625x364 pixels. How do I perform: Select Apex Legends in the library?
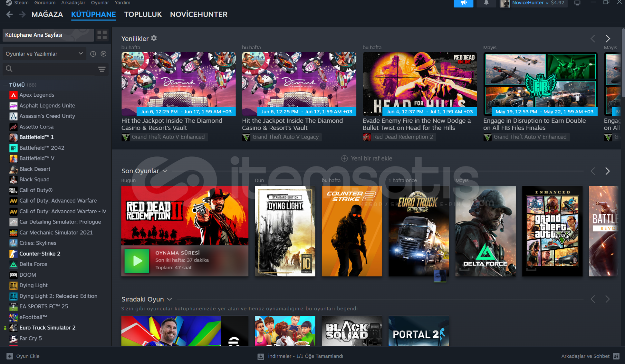[36, 95]
